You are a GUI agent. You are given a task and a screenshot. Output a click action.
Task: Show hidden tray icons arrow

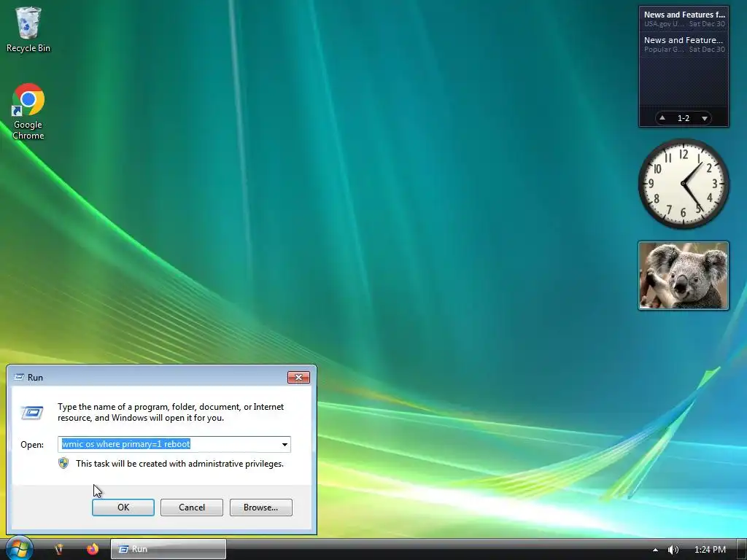[x=656, y=550]
